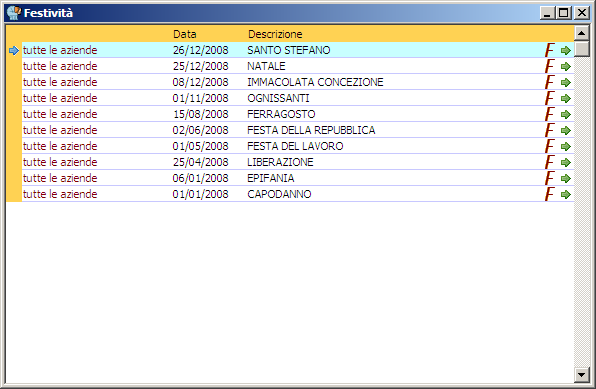Maximize the Festività window
This screenshot has height=389, width=596.
click(x=564, y=13)
